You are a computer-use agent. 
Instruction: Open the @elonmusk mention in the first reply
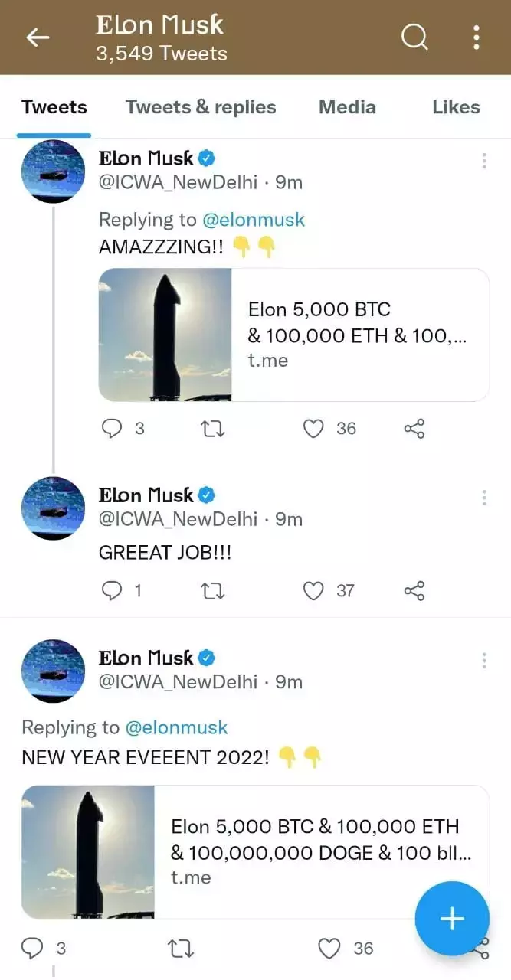click(x=254, y=220)
